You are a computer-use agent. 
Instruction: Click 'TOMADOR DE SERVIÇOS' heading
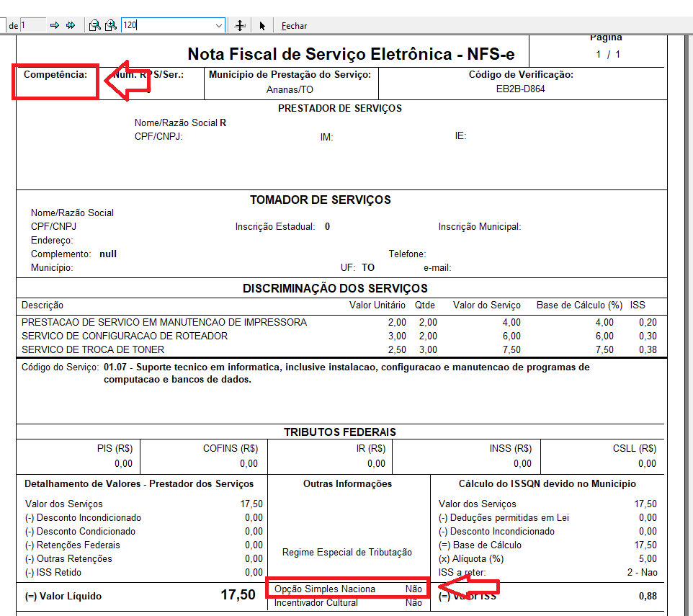point(321,200)
